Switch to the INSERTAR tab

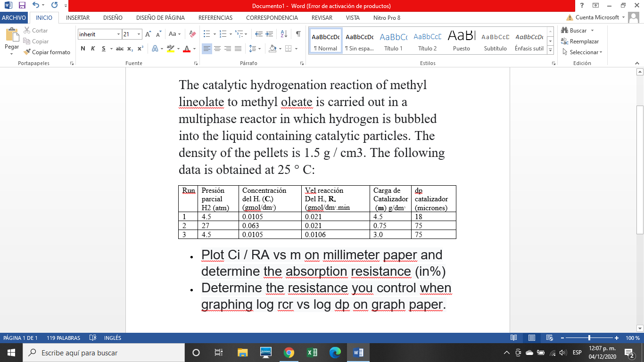coord(78,18)
